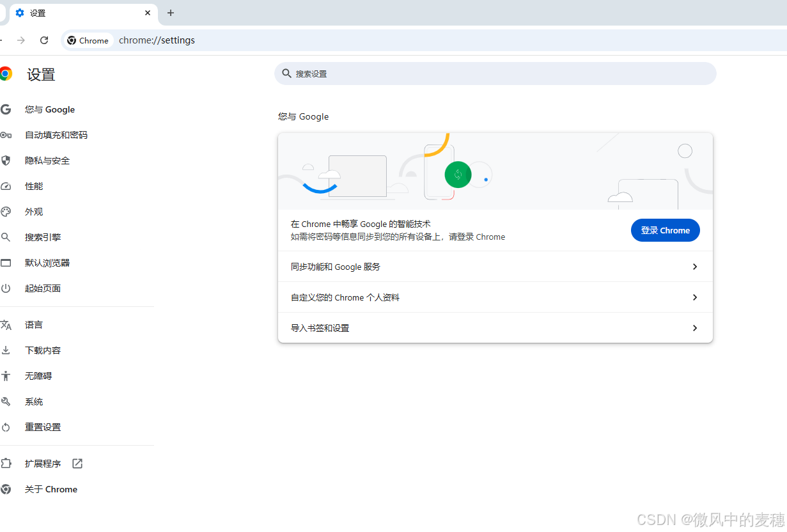Click the palette icon for 外观
The width and height of the screenshot is (787, 532).
[6, 212]
